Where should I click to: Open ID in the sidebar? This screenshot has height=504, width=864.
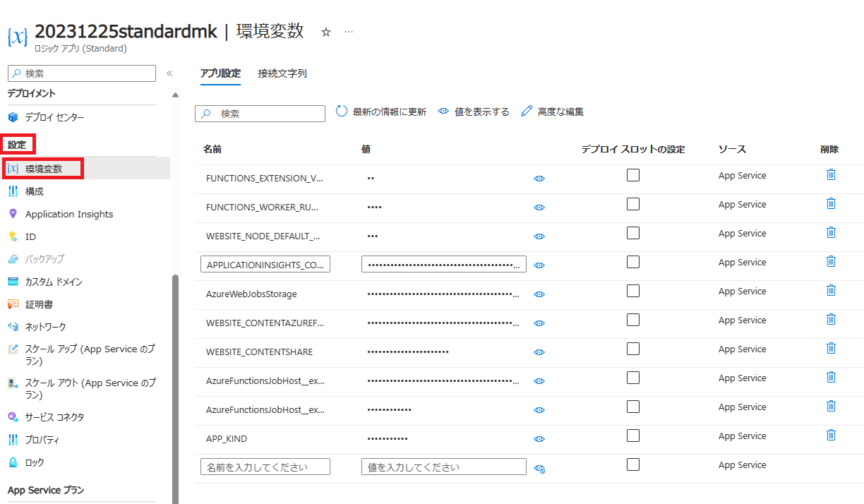[30, 236]
